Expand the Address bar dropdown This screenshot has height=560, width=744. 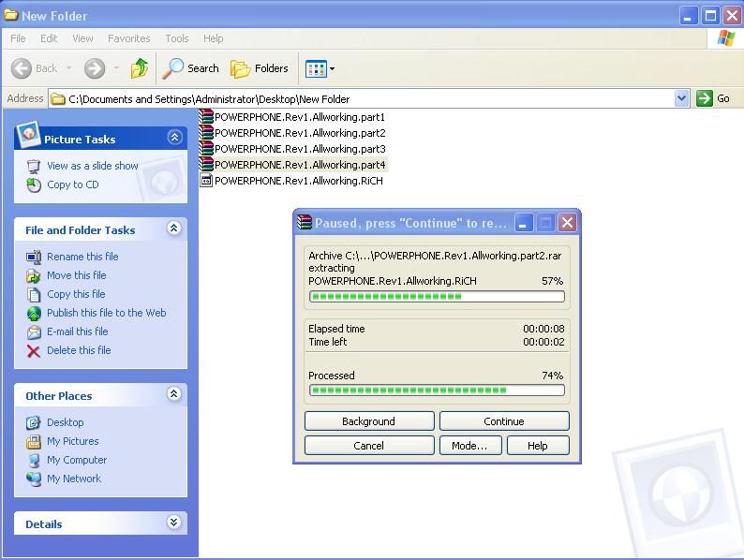681,98
